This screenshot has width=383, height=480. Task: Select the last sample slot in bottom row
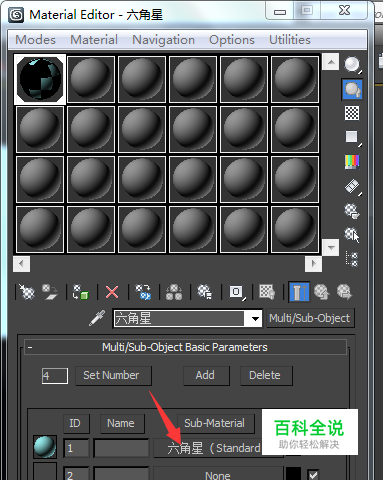(x=295, y=229)
